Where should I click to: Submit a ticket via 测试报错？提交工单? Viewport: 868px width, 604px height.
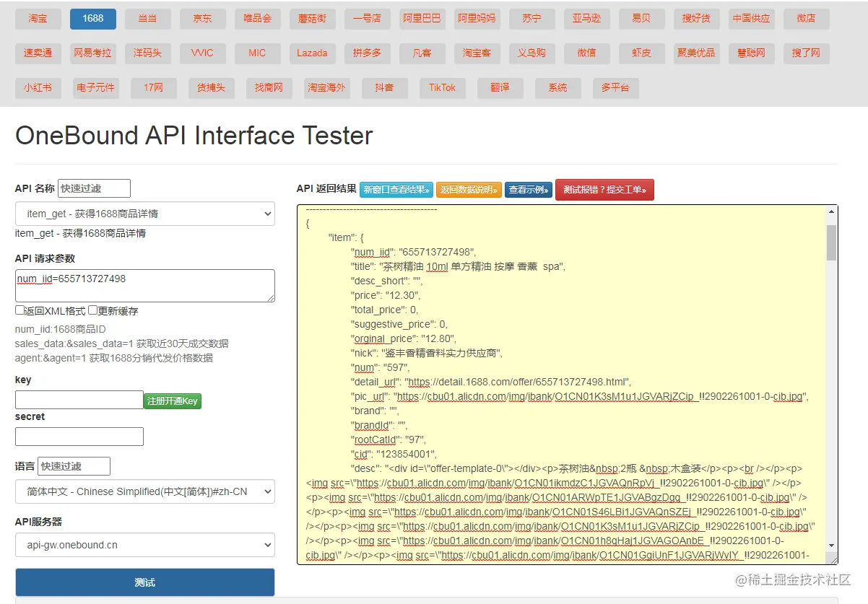tap(604, 190)
